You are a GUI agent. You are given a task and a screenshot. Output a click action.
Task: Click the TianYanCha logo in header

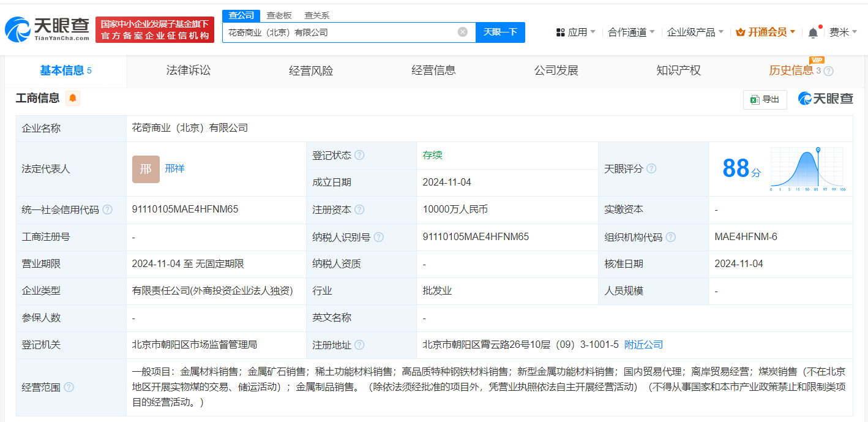(47, 29)
